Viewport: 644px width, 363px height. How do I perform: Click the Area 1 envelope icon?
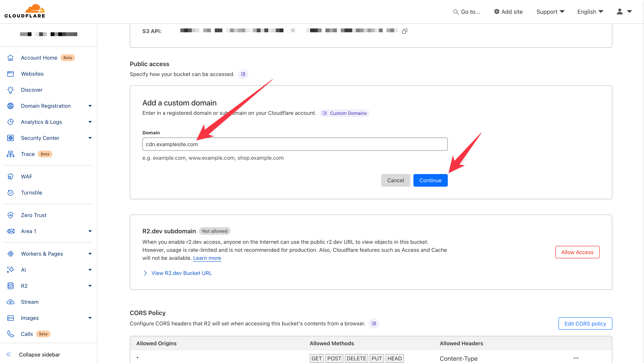(10, 231)
